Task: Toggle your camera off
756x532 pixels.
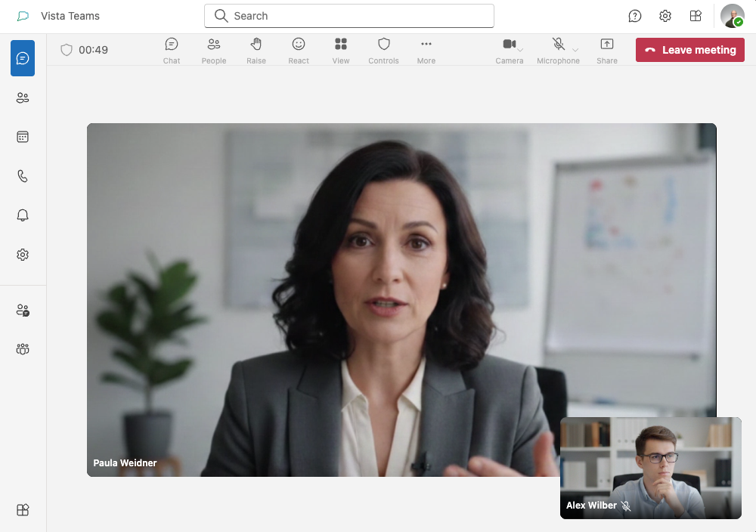Action: pyautogui.click(x=507, y=44)
